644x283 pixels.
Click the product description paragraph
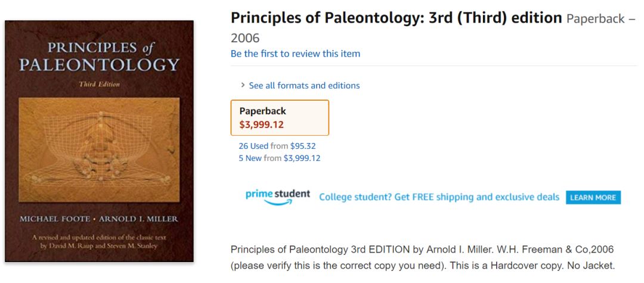[x=422, y=257]
